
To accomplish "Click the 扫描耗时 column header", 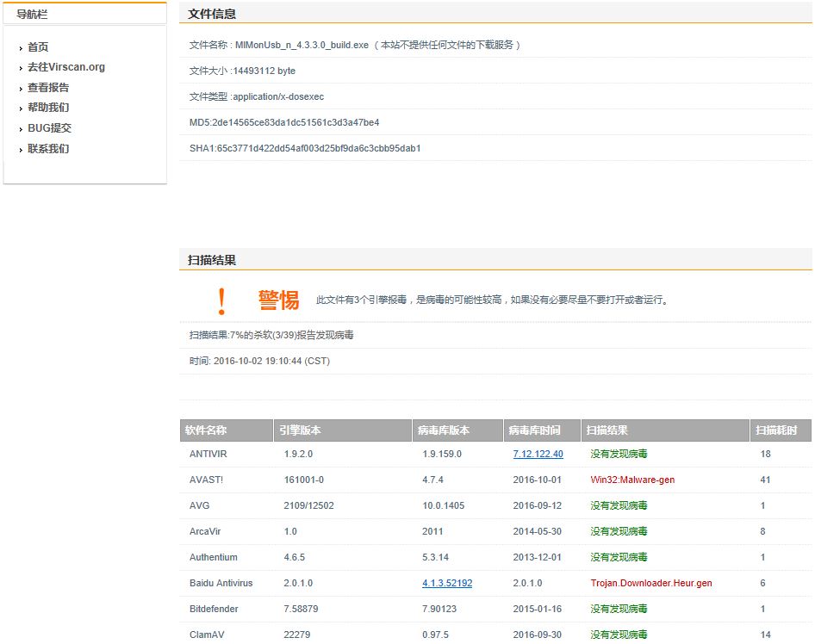I will pyautogui.click(x=775, y=430).
